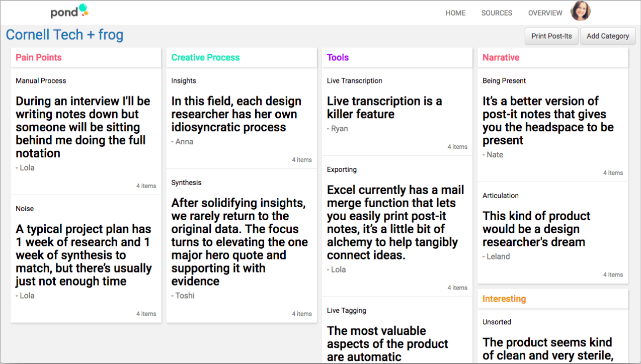Image resolution: width=641 pixels, height=364 pixels.
Task: Click the '- Nate' author name
Action: 493,155
